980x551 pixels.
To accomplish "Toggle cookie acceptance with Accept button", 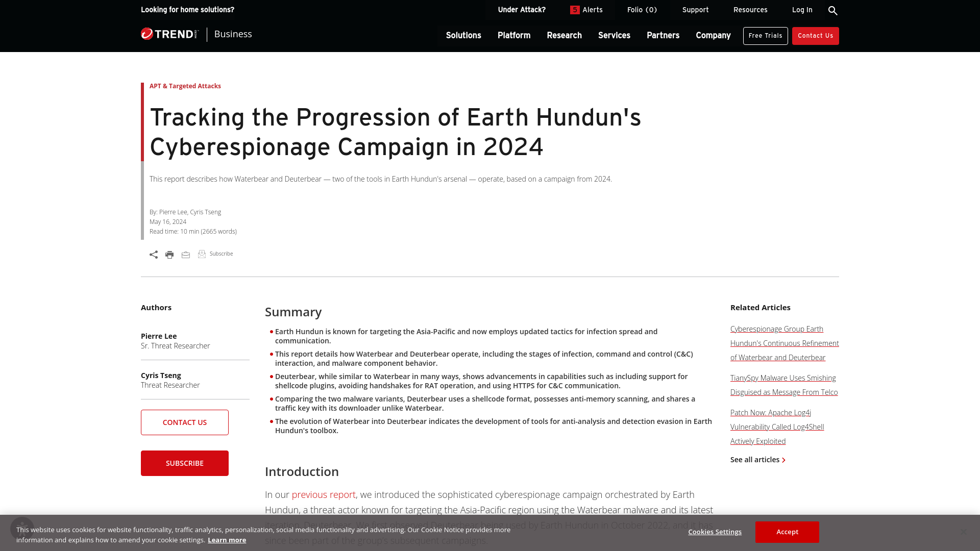I will tap(788, 532).
